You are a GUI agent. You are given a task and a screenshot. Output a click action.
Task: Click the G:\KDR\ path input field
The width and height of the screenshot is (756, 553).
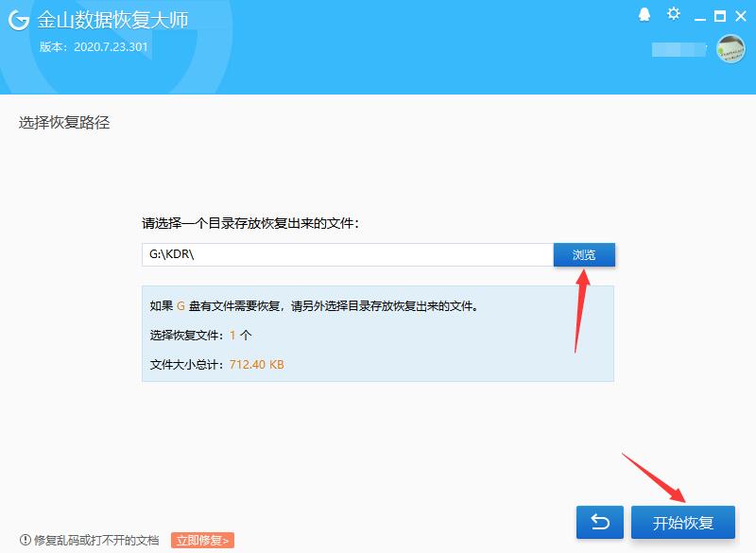pyautogui.click(x=350, y=253)
